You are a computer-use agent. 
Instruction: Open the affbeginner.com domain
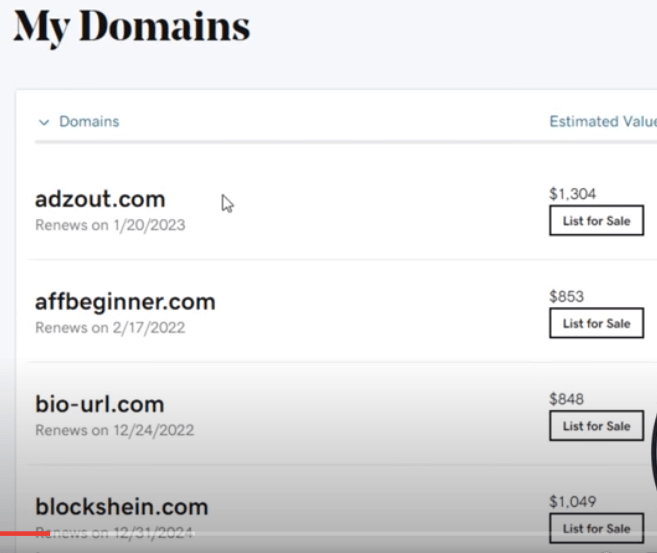coord(125,301)
